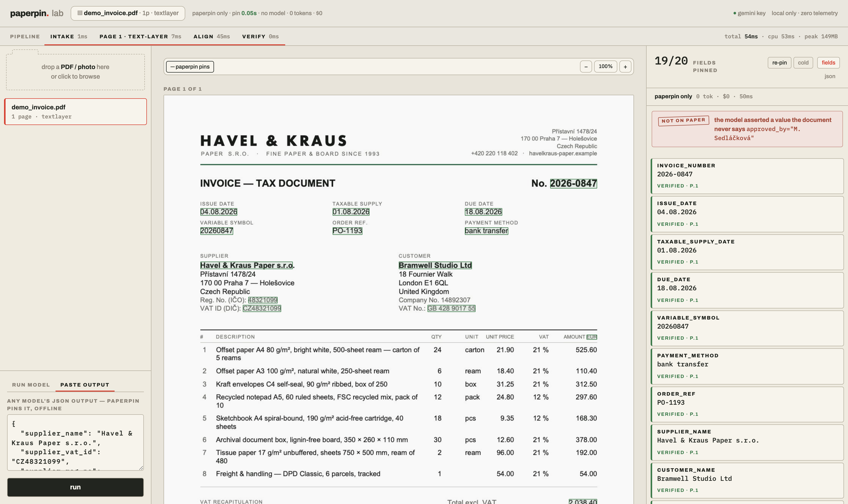
Task: Click the re-pin button
Action: coord(779,63)
